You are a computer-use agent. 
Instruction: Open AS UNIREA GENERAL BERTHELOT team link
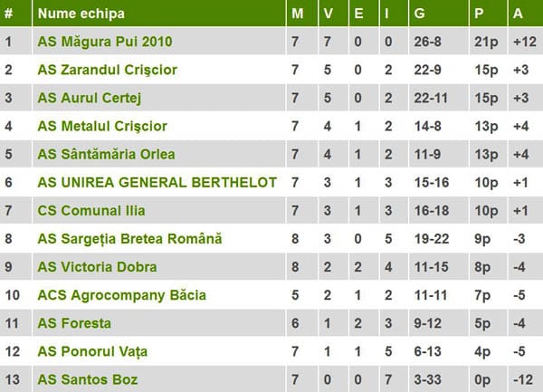pos(157,183)
